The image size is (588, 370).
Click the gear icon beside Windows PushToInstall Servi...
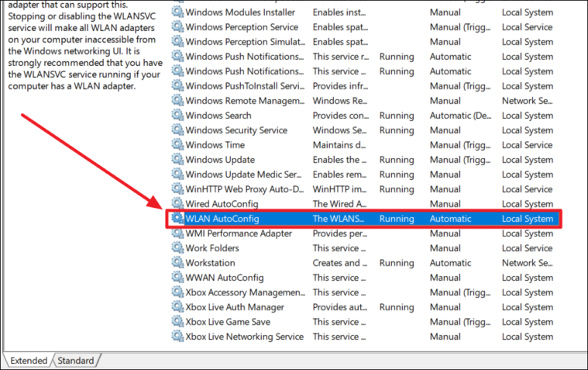[x=177, y=85]
